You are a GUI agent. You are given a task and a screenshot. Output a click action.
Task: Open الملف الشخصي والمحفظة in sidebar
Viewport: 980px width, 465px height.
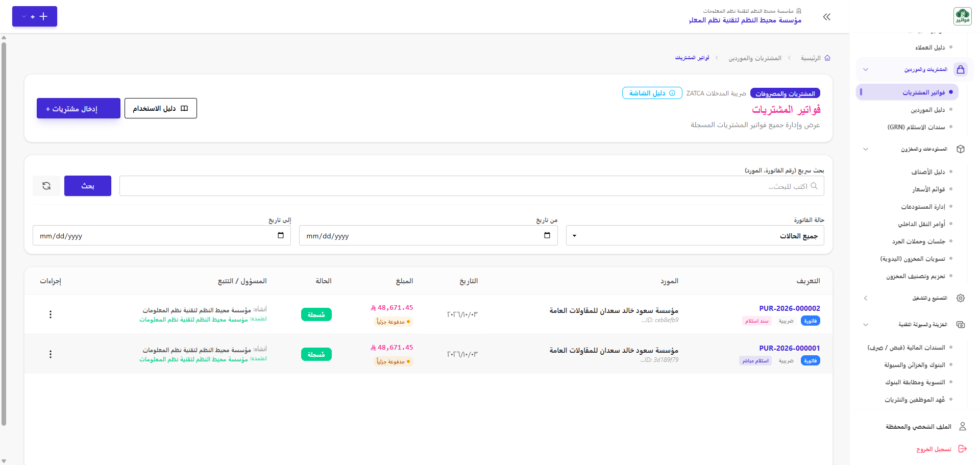[918, 426]
